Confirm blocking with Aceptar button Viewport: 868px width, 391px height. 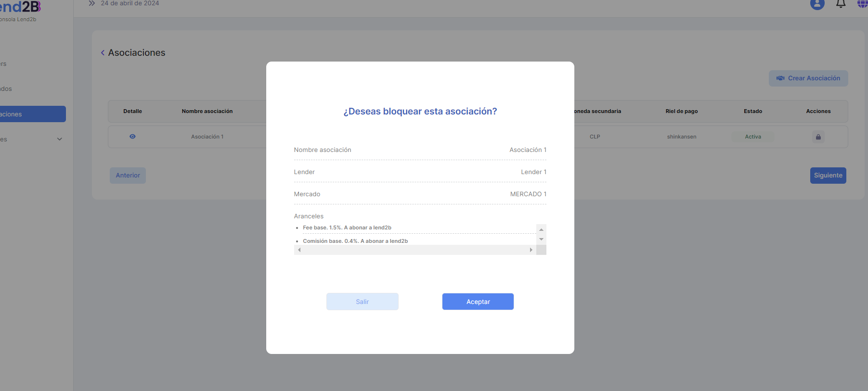click(x=478, y=302)
